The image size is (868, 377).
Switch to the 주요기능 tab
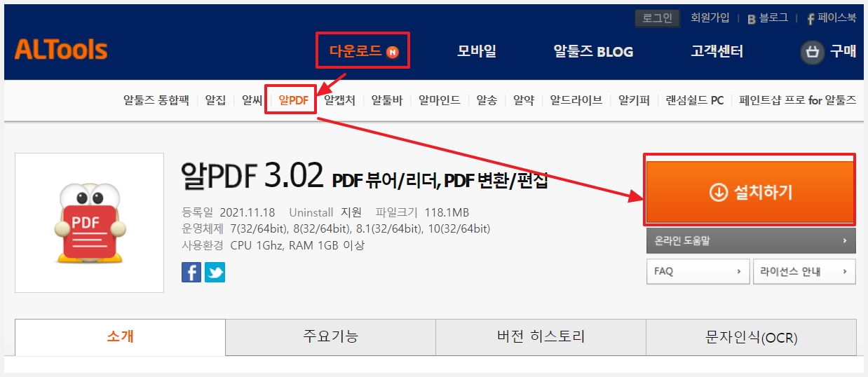coord(330,337)
